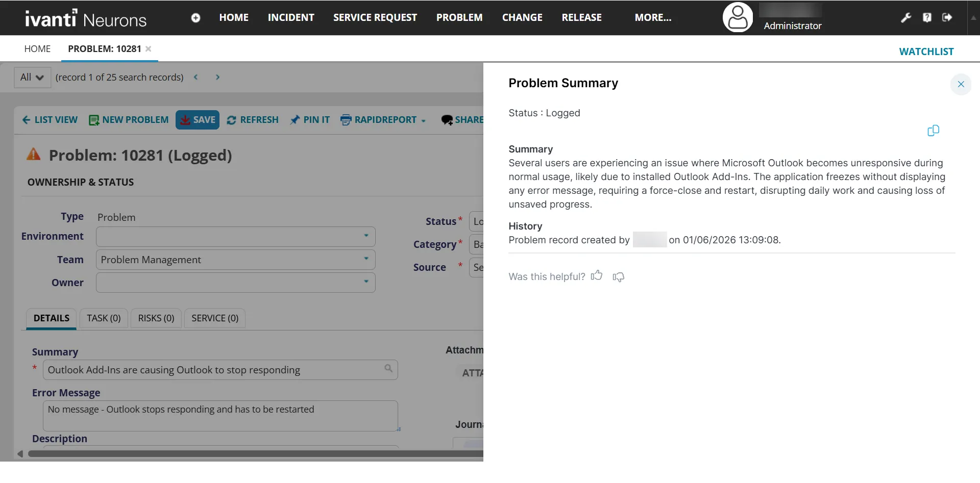The height and width of the screenshot is (483, 980).
Task: Switch to the TASK (0) tab
Action: [x=104, y=318]
